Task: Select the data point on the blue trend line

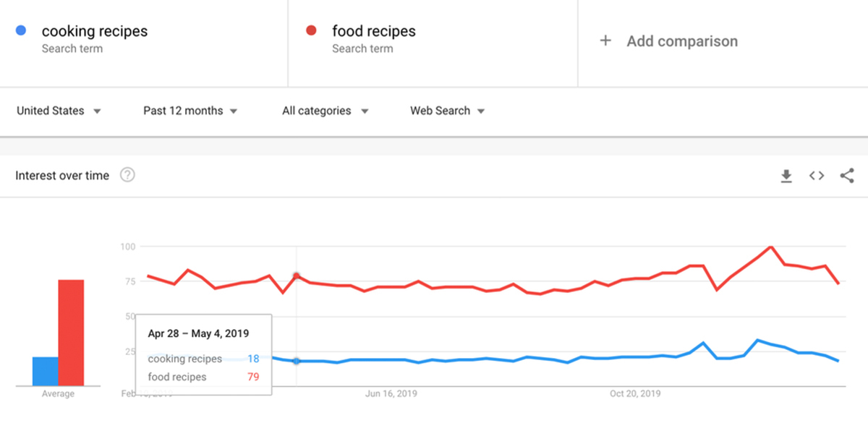Action: (x=297, y=362)
